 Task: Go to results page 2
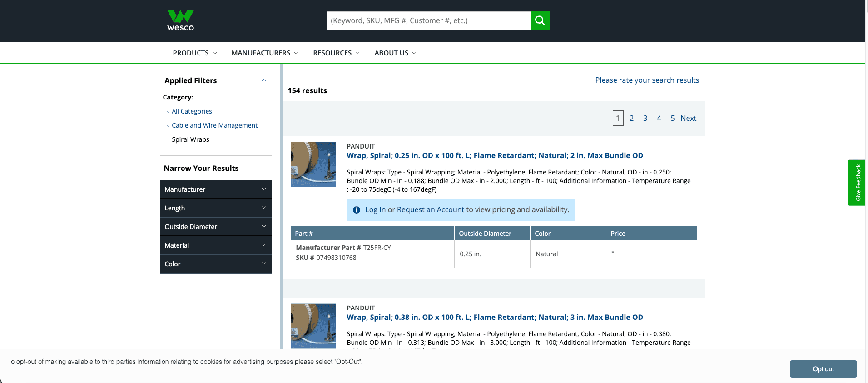point(631,118)
